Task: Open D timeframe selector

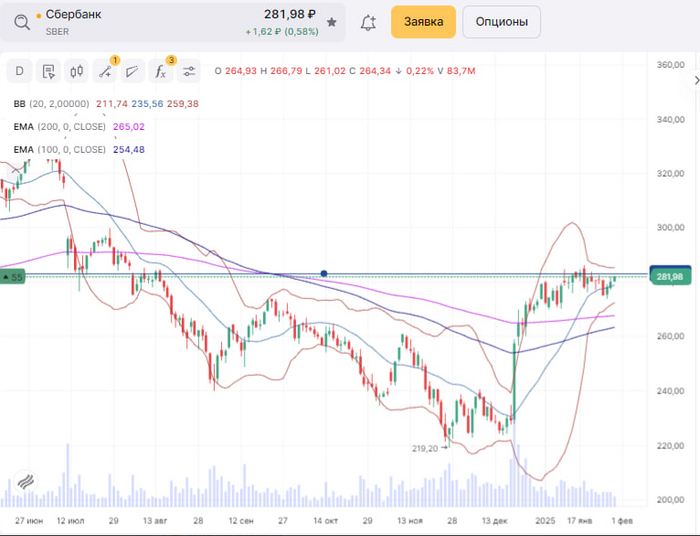Action: [19, 71]
